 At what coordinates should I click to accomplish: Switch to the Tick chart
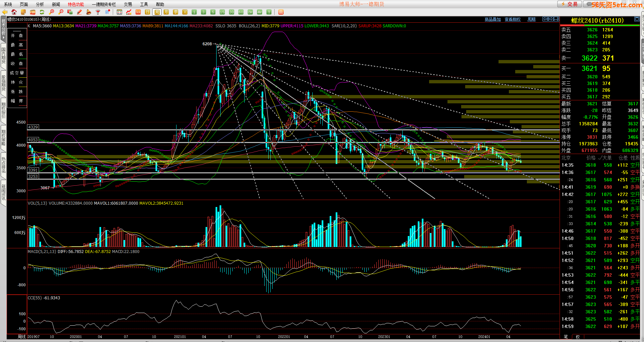(138, 12)
